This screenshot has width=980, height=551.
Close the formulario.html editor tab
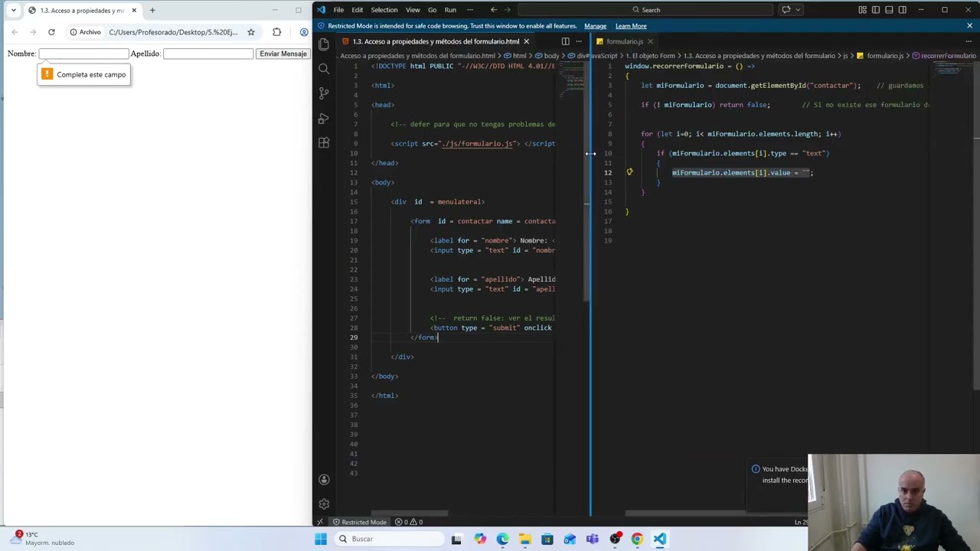526,41
